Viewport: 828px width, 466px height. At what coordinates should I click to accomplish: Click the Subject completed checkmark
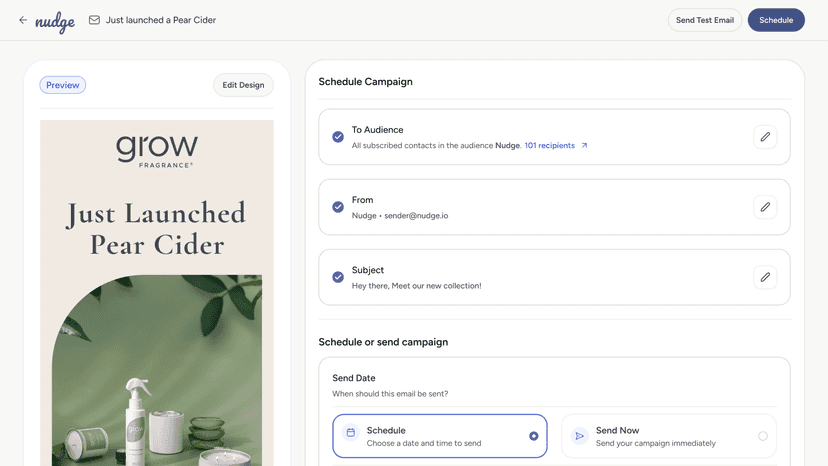coord(338,277)
